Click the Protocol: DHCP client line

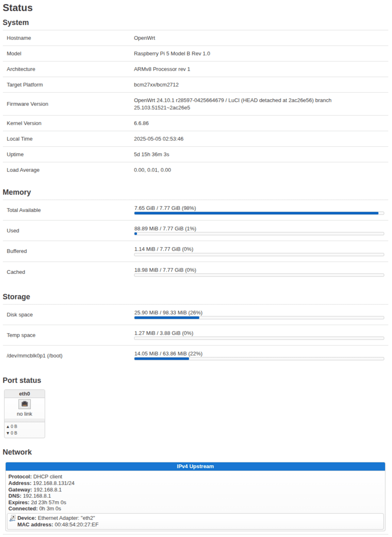(35, 477)
